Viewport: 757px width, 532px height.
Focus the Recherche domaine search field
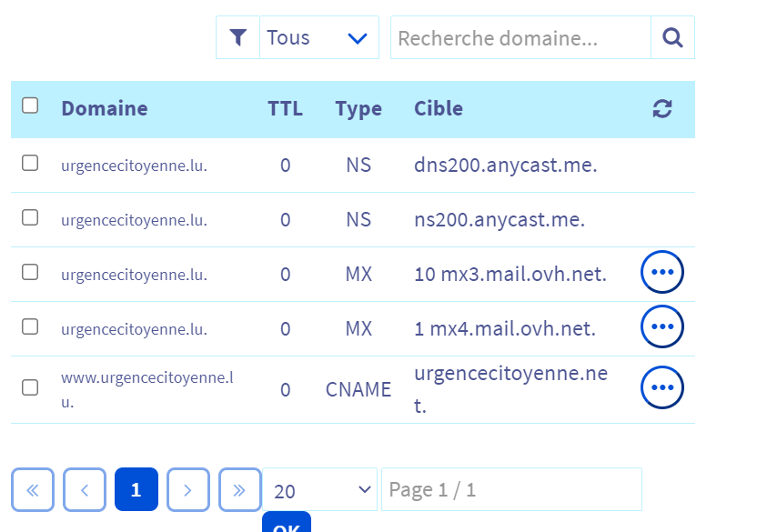pyautogui.click(x=520, y=37)
